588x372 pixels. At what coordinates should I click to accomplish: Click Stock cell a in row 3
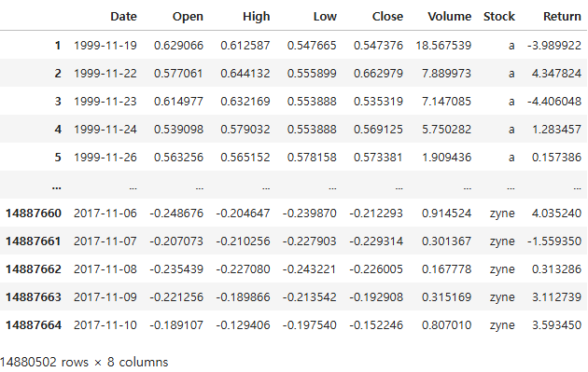[511, 102]
